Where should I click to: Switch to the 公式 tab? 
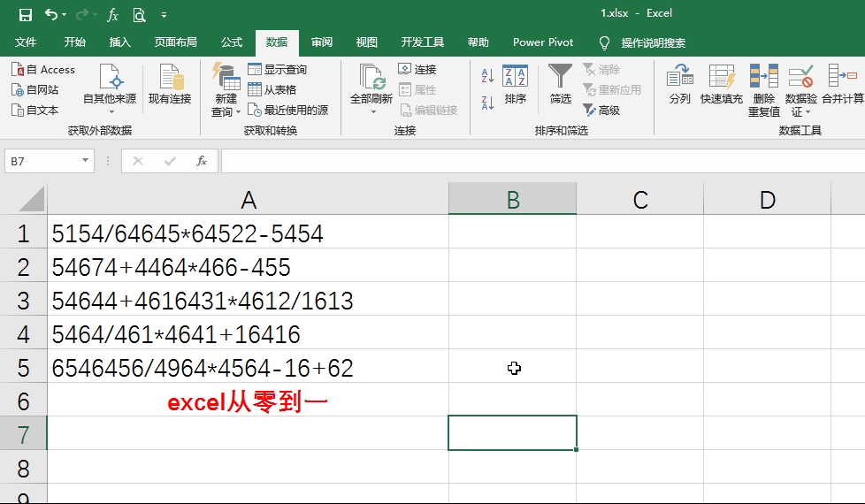pos(232,42)
